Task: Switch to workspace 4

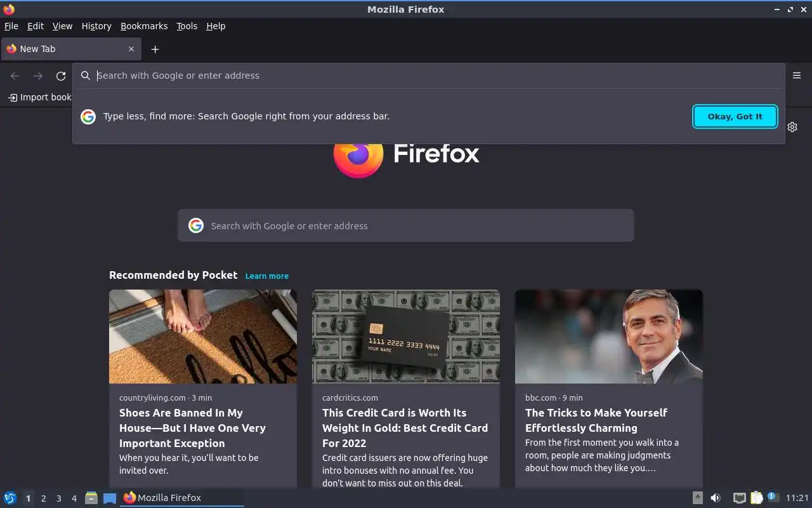Action: click(x=74, y=498)
